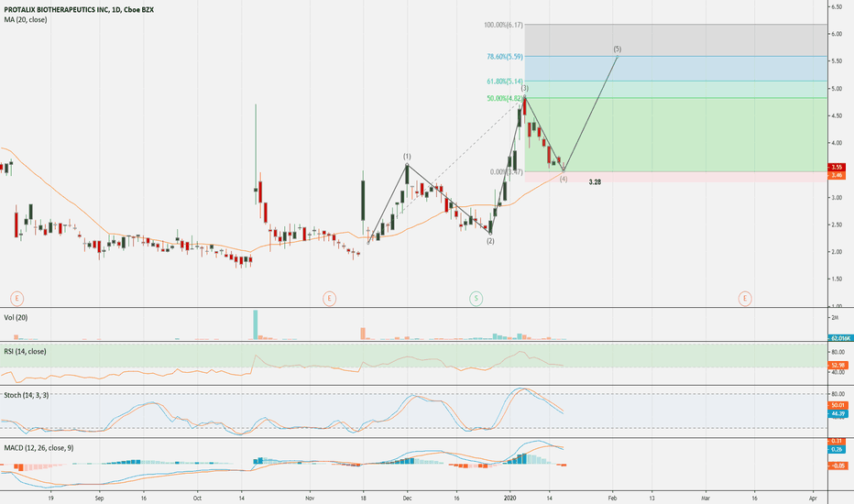Click the Dec label on the time axis

[x=407, y=498]
